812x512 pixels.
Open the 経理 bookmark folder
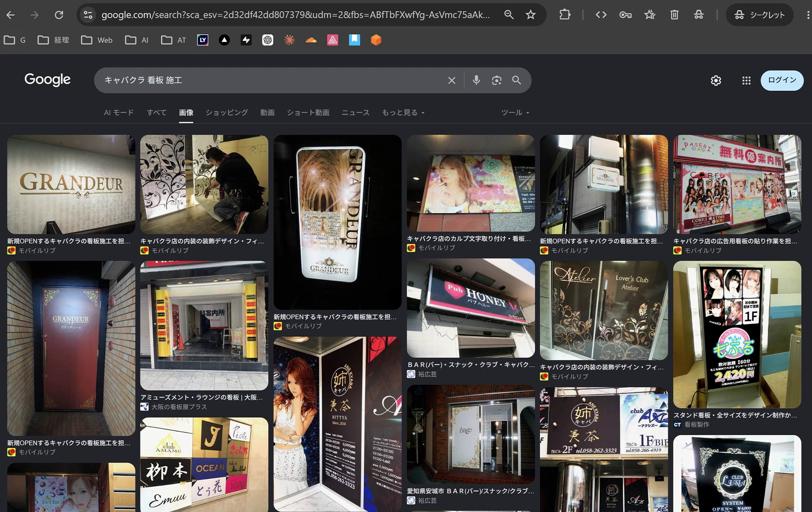pyautogui.click(x=53, y=40)
